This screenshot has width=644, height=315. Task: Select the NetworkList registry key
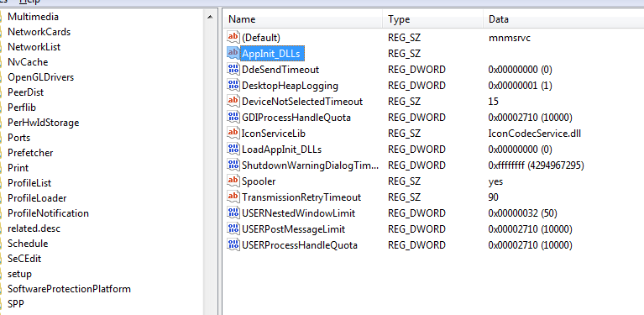pos(34,47)
